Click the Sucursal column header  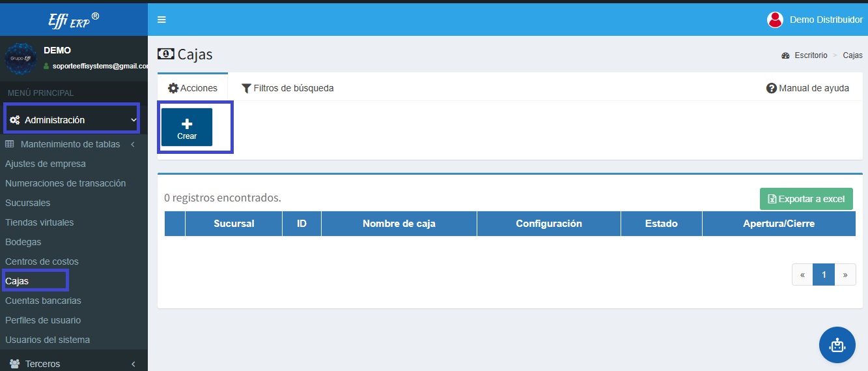[234, 224]
